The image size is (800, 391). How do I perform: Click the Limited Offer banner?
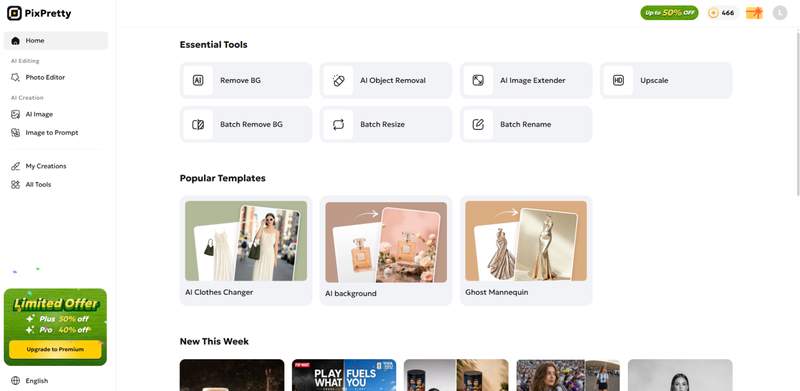pyautogui.click(x=55, y=327)
